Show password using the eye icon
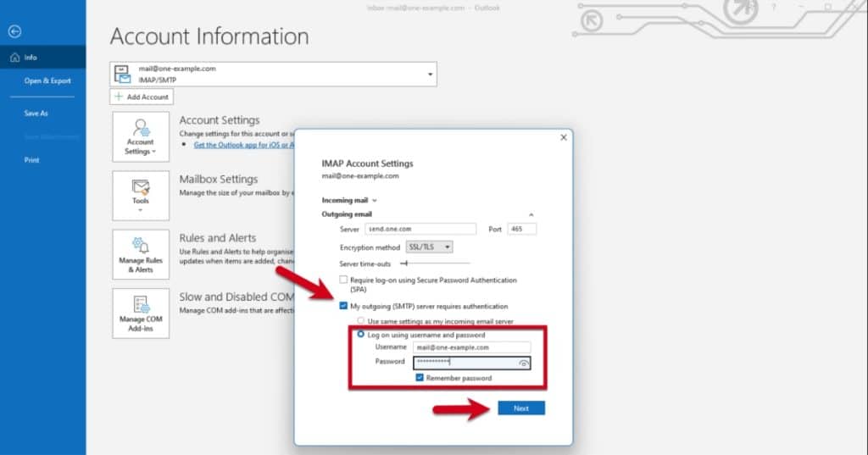 click(523, 363)
